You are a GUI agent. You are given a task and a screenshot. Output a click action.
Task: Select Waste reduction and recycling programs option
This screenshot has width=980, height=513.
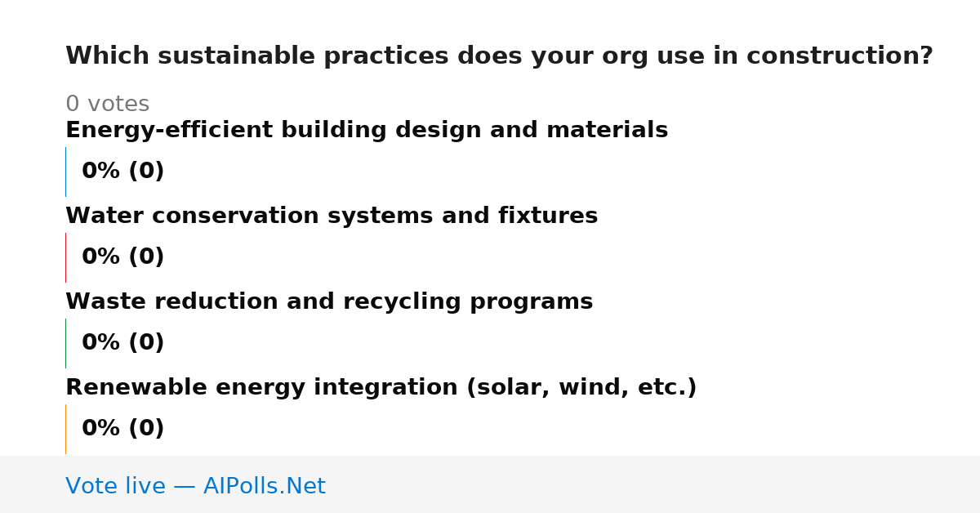click(329, 302)
